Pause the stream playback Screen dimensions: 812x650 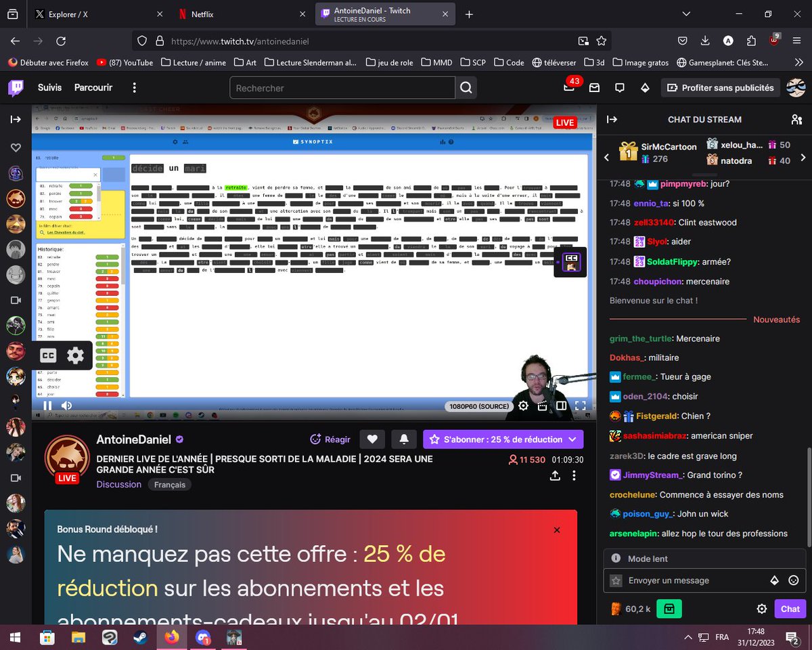(x=47, y=406)
